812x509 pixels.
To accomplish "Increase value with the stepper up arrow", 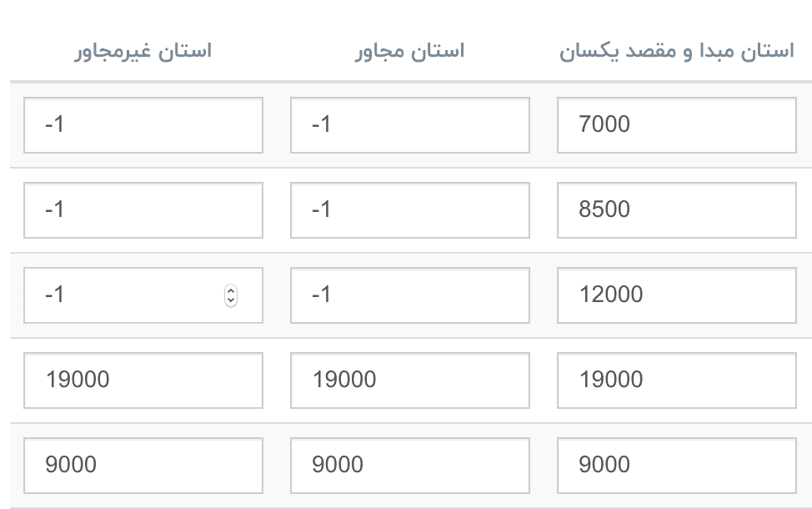I will click(x=231, y=290).
